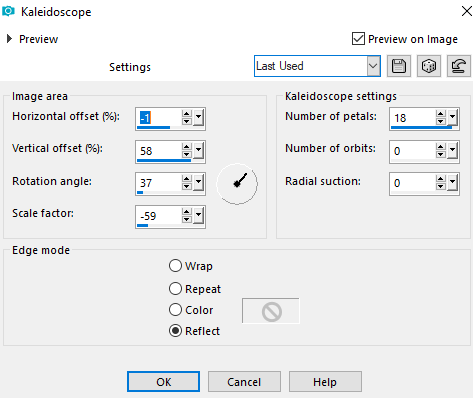Expand the Preview disclosure triangle

click(x=9, y=39)
